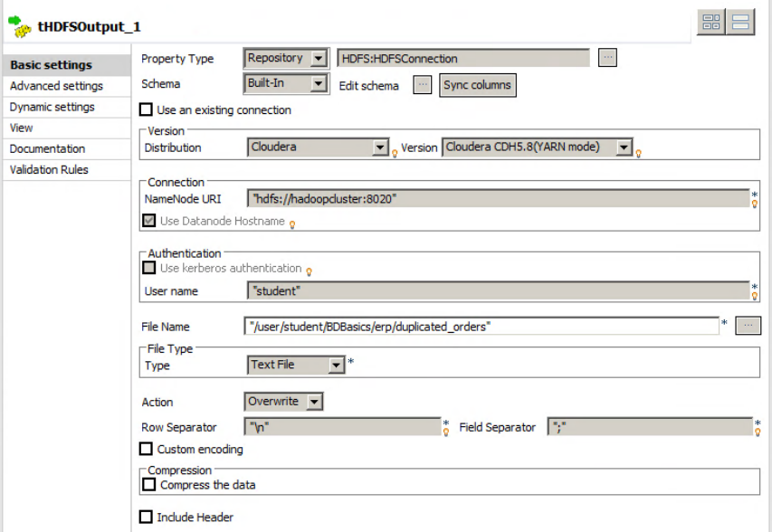Click lightbulb hint beside Kerberos authentication
Viewport: 772px width, 532px height.
[x=310, y=271]
